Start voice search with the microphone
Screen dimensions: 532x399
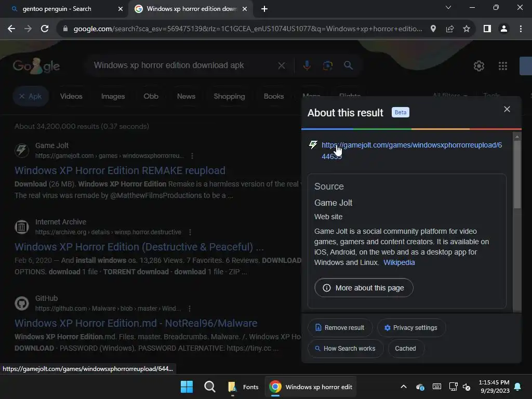(307, 65)
